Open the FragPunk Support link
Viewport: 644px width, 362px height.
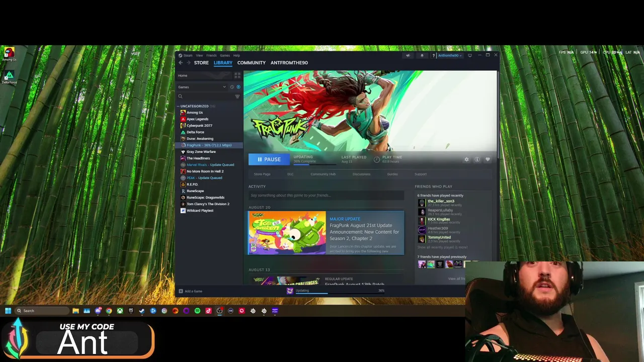tap(421, 174)
